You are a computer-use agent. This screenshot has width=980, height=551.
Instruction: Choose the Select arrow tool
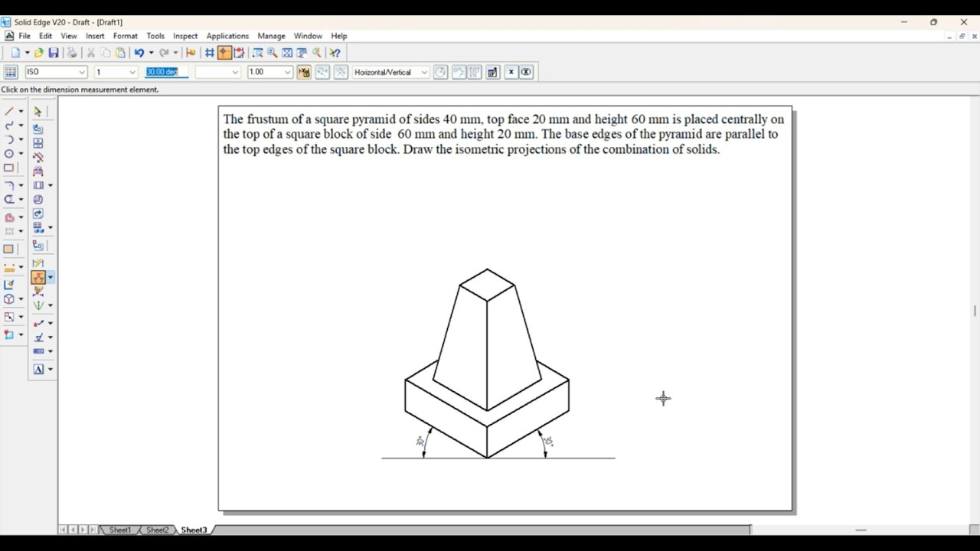(x=38, y=111)
